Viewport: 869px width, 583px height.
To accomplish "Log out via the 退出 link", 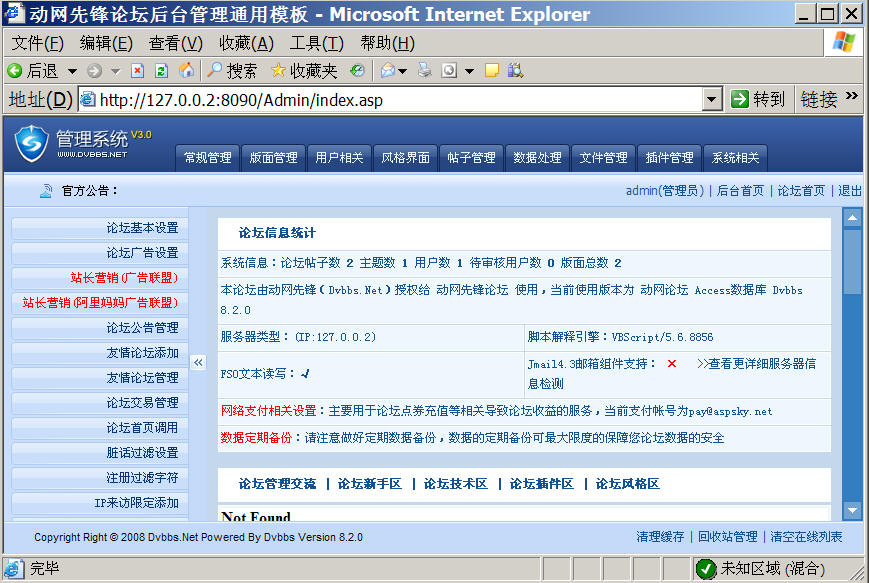I will pos(850,191).
